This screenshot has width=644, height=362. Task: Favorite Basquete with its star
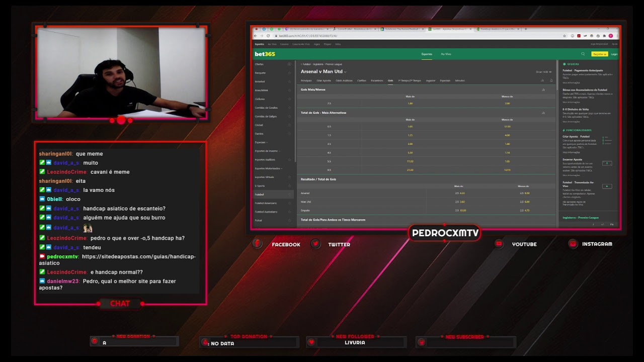pos(289,73)
